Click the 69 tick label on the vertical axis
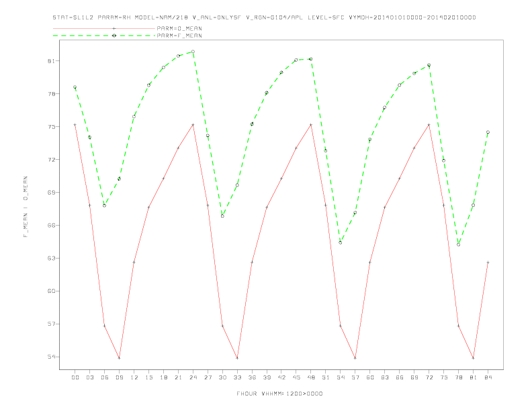This screenshot has width=532, height=411. [x=51, y=193]
